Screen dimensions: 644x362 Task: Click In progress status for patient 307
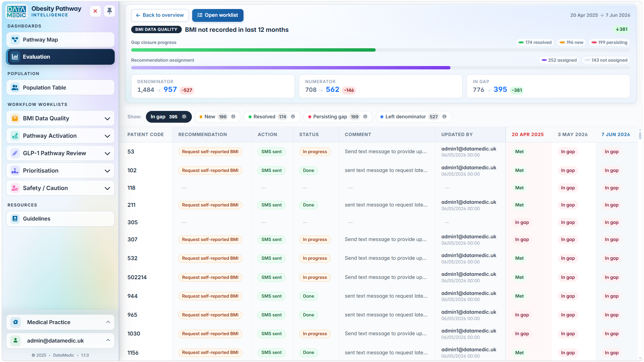315,240
